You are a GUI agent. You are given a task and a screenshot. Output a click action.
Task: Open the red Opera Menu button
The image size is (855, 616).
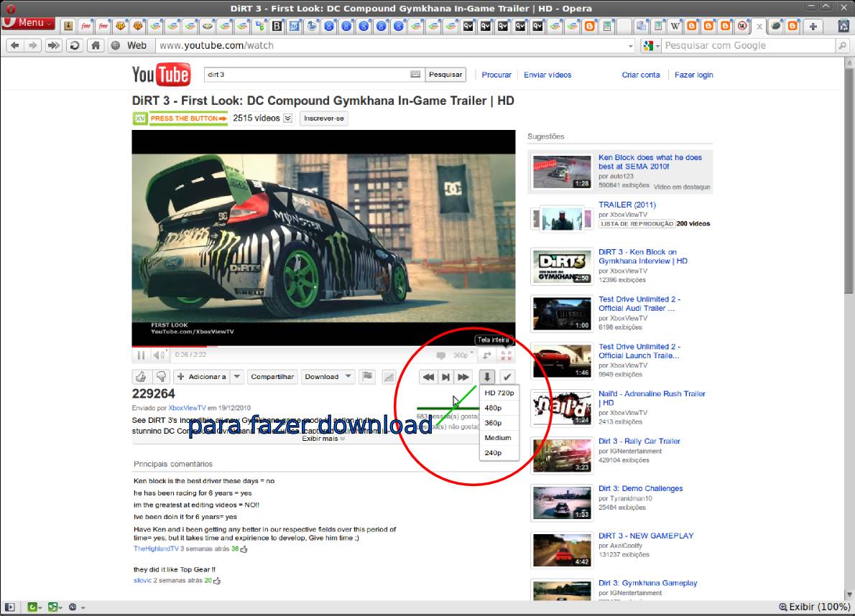click(28, 23)
